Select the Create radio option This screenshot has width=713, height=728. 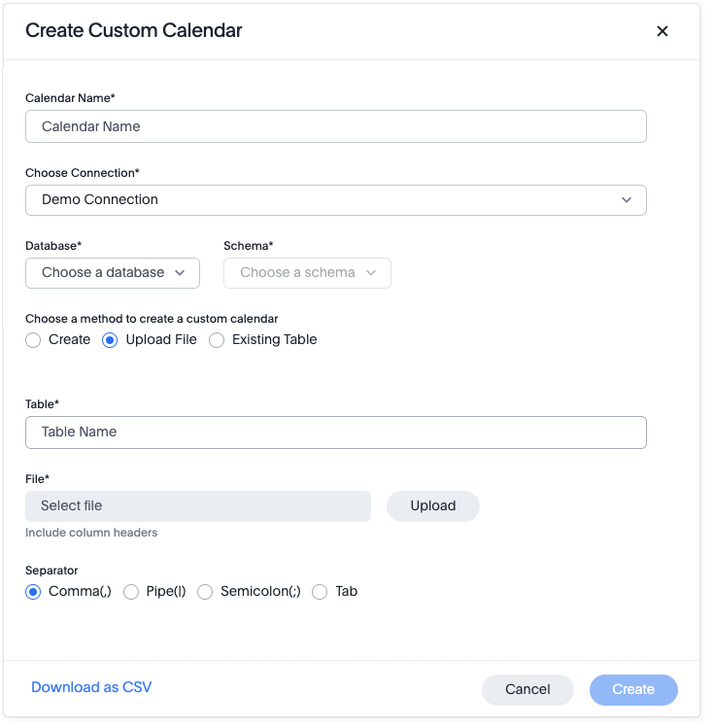33,340
